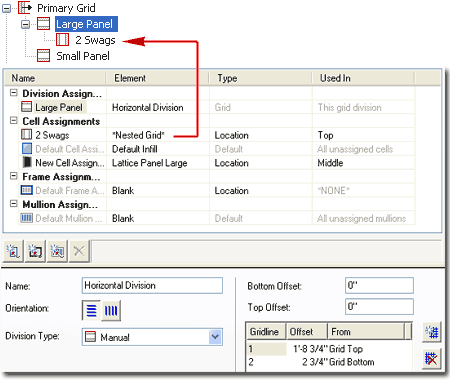
Task: Set orientation to vertical
Action: [111, 311]
